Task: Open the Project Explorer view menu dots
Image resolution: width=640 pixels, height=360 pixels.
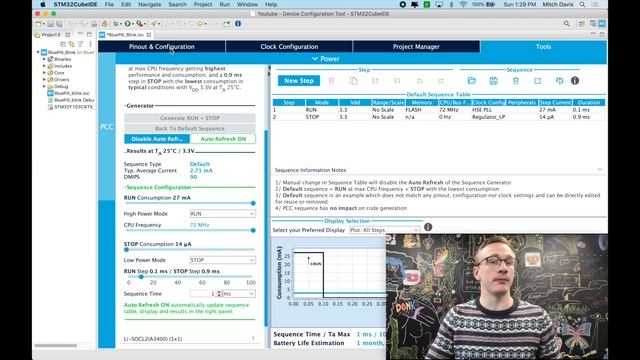Action: point(90,44)
